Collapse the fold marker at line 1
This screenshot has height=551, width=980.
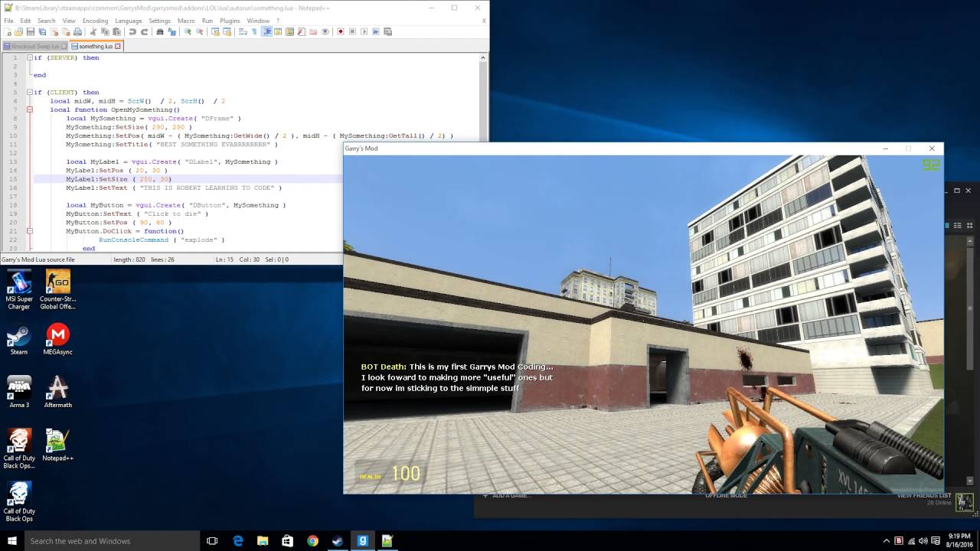[x=29, y=57]
